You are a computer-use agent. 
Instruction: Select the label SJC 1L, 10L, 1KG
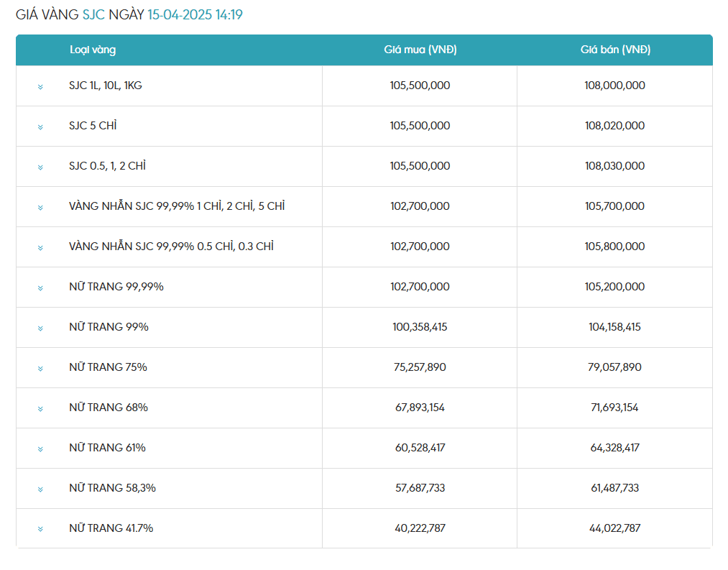(x=106, y=86)
